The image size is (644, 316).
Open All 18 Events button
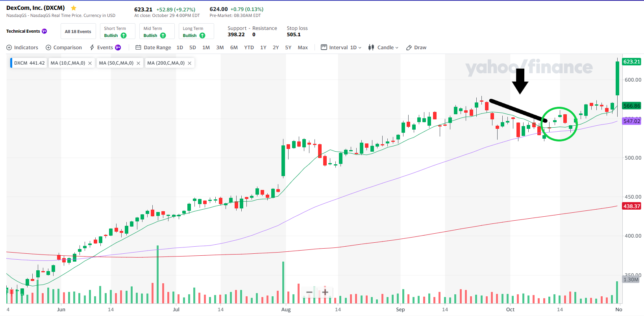tap(78, 32)
